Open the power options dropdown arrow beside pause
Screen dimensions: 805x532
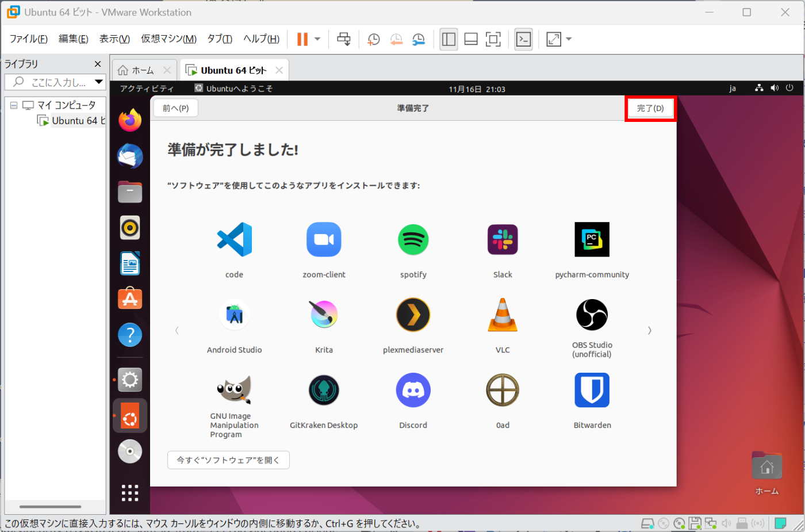pos(317,39)
